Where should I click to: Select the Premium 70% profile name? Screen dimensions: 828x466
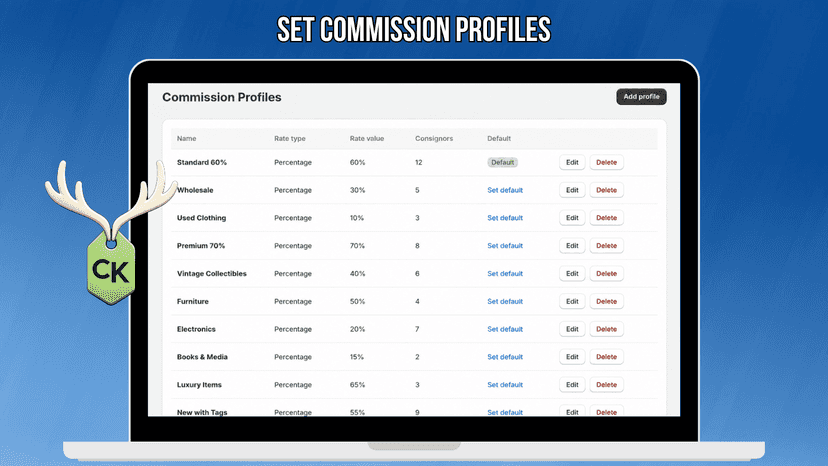click(201, 246)
